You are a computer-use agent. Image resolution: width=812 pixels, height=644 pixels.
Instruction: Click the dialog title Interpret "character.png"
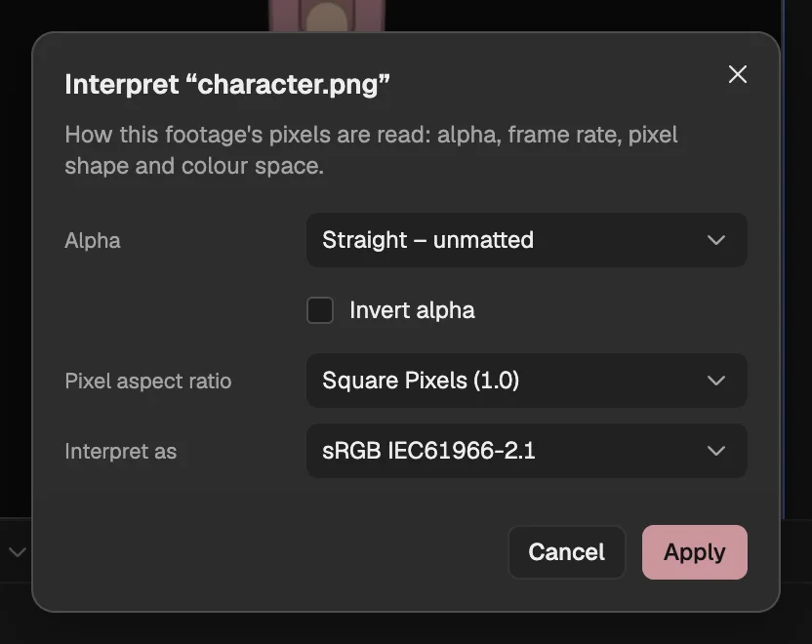(227, 84)
